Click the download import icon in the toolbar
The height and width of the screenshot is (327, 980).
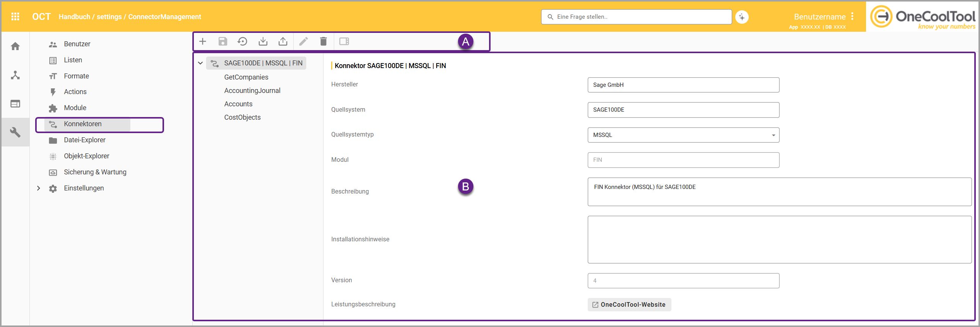(x=263, y=41)
